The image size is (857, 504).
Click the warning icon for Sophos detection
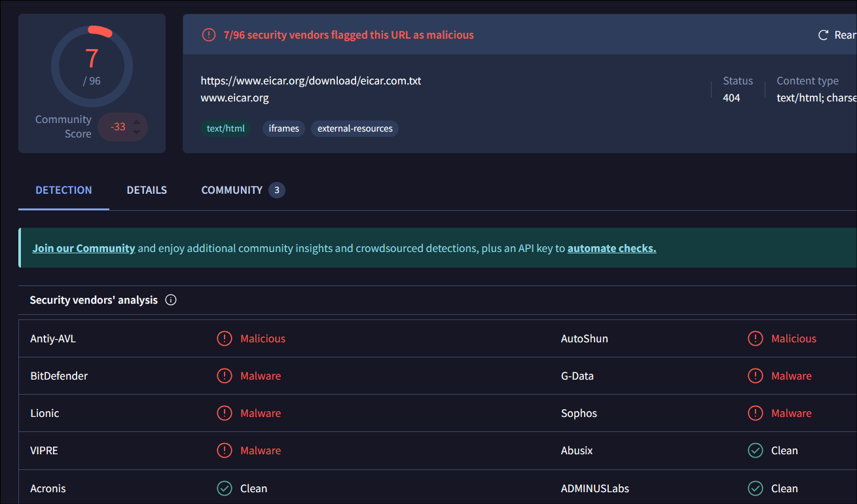tap(756, 413)
